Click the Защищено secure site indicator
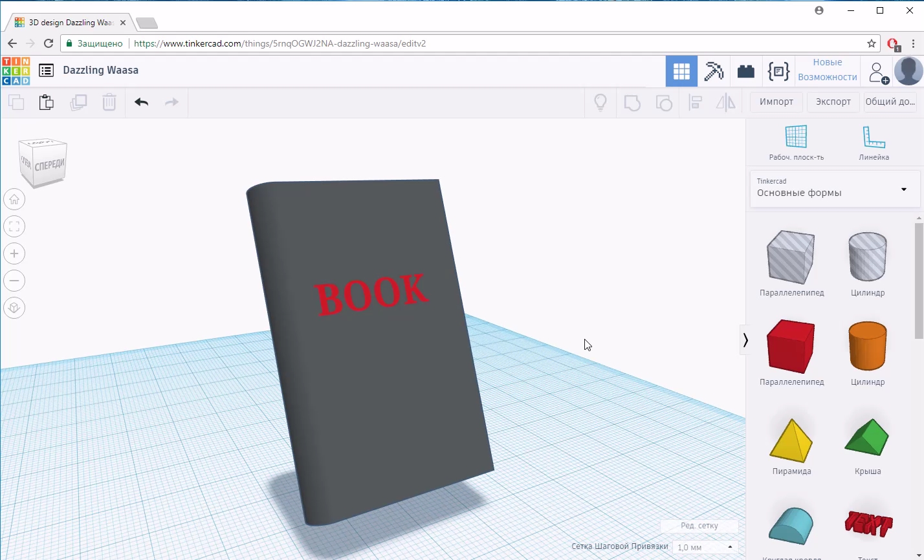This screenshot has width=924, height=560. coord(95,43)
